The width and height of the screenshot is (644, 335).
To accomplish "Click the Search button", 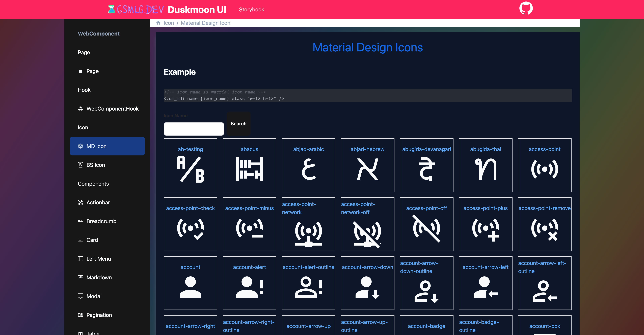I will click(x=238, y=124).
